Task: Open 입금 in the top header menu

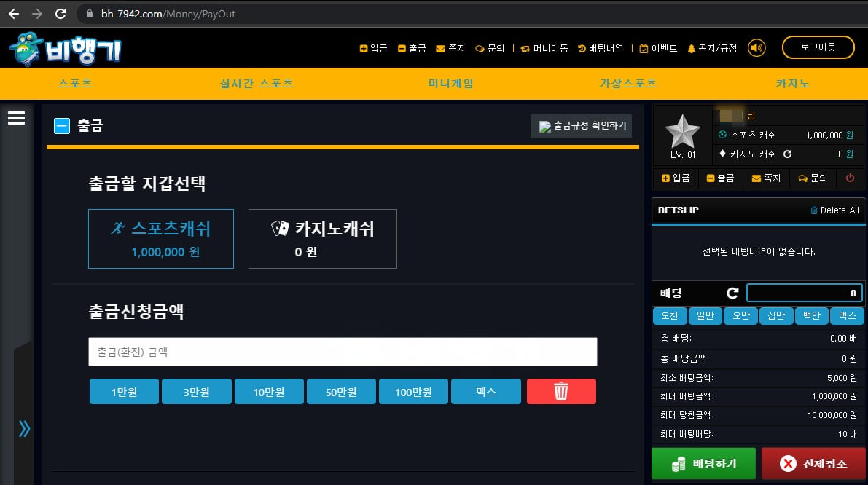Action: [374, 49]
